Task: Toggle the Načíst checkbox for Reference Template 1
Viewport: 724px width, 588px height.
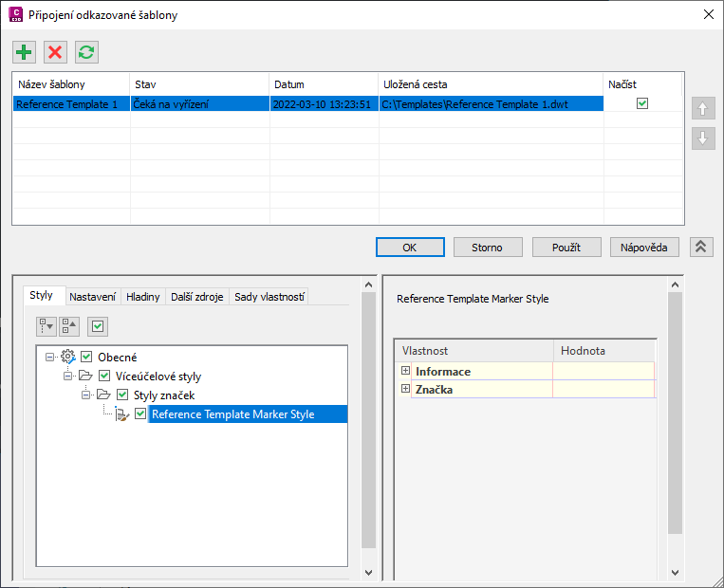Action: (x=642, y=103)
